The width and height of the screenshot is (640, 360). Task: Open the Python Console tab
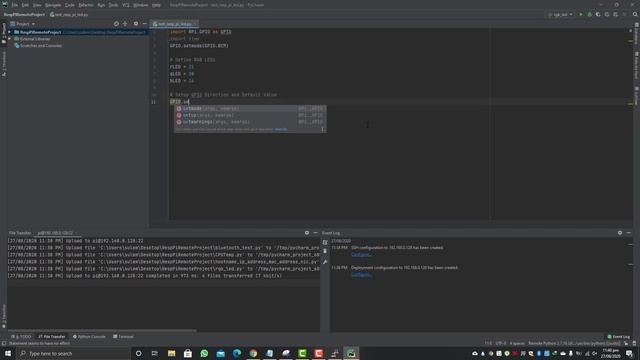89,337
